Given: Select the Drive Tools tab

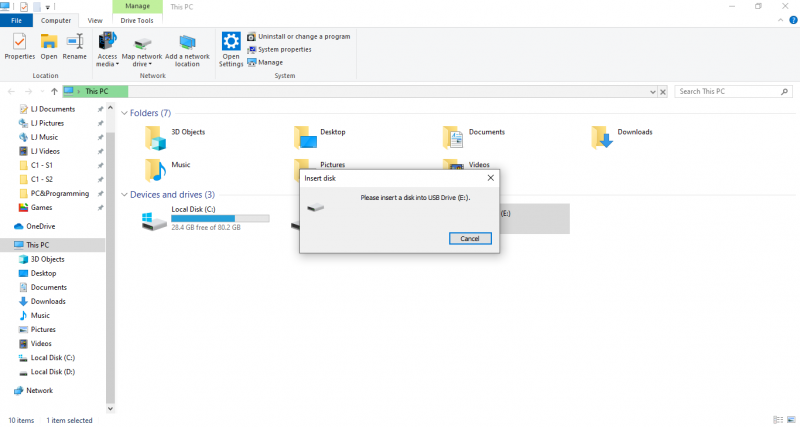Looking at the screenshot, I should pyautogui.click(x=138, y=20).
